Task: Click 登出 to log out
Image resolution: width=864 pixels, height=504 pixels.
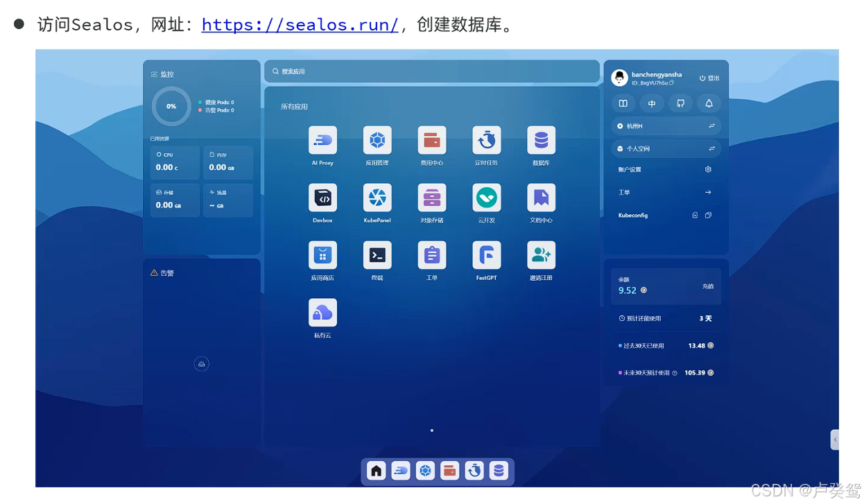Action: [709, 78]
